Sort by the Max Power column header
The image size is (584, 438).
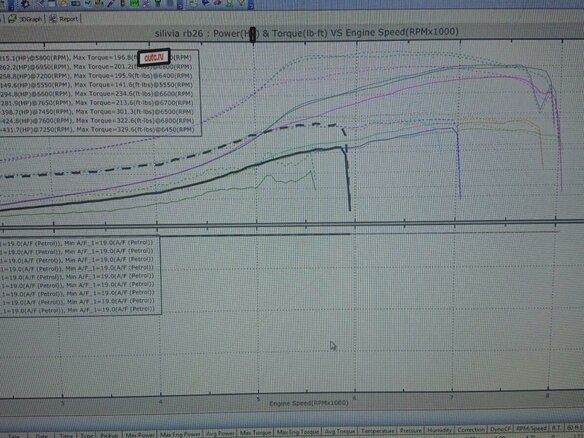[140, 435]
